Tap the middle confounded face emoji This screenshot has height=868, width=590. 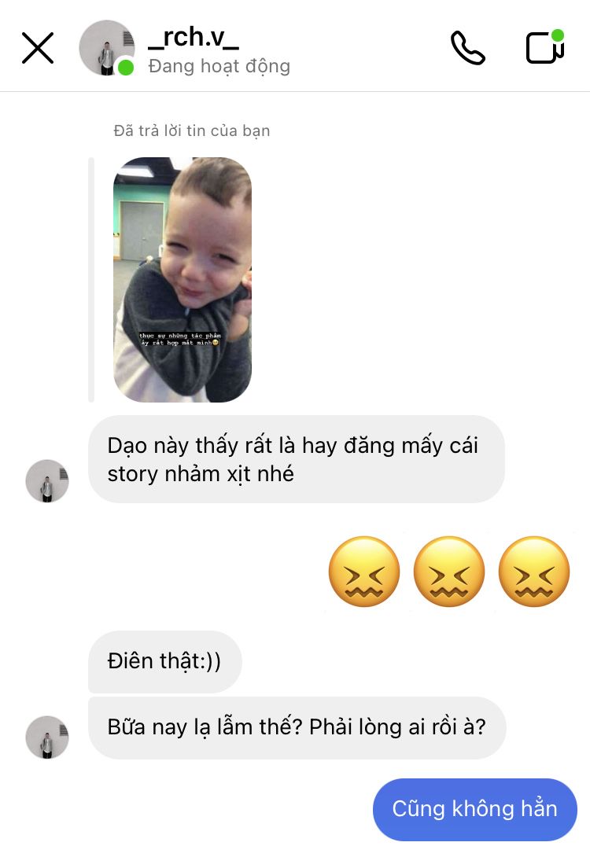(x=449, y=572)
